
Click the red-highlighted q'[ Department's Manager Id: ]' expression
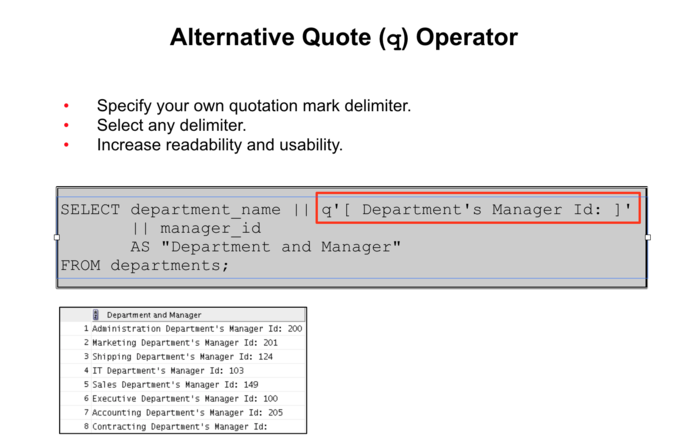coord(478,208)
